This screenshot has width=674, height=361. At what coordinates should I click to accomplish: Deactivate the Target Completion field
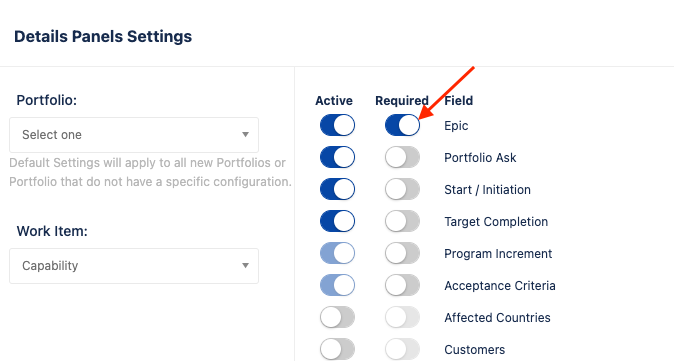tap(337, 221)
